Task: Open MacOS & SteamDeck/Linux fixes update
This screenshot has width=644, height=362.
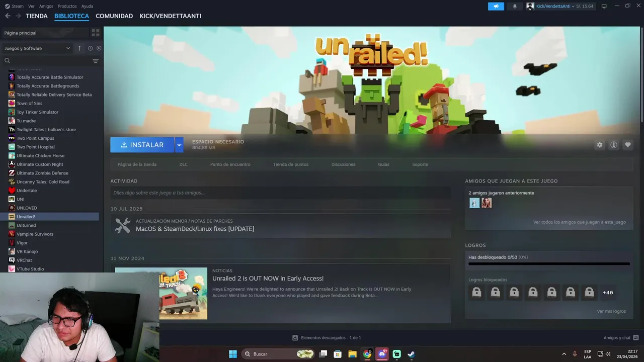Action: (x=195, y=229)
